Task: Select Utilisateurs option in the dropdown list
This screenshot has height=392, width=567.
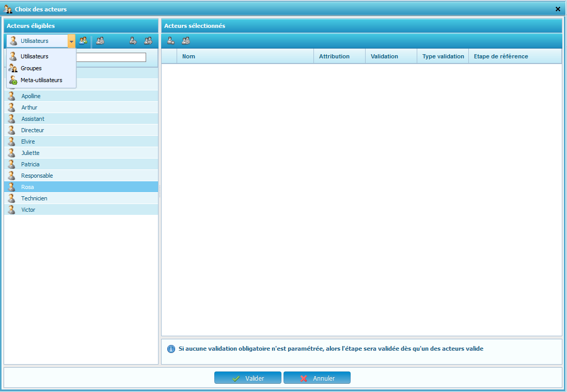Action: pos(35,56)
